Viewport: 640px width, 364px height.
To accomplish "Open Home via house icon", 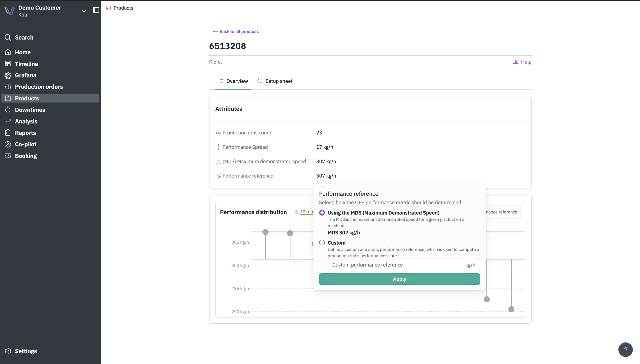I will coord(8,52).
